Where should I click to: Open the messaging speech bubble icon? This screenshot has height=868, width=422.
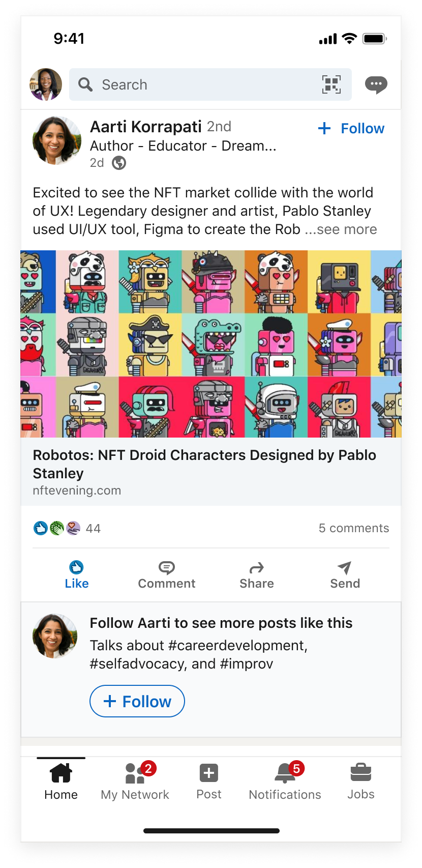(376, 84)
